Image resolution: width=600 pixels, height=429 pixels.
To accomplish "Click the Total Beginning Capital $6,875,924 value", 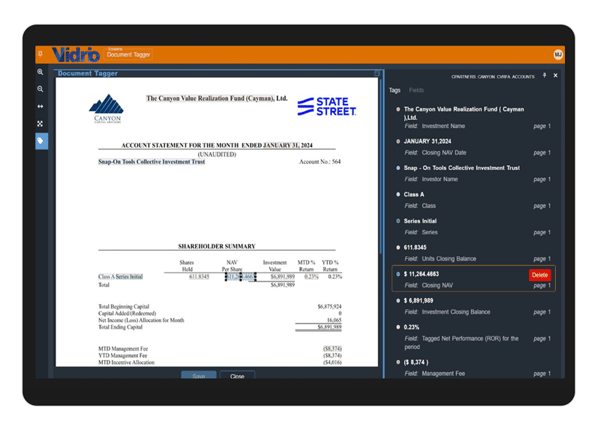I will point(329,307).
